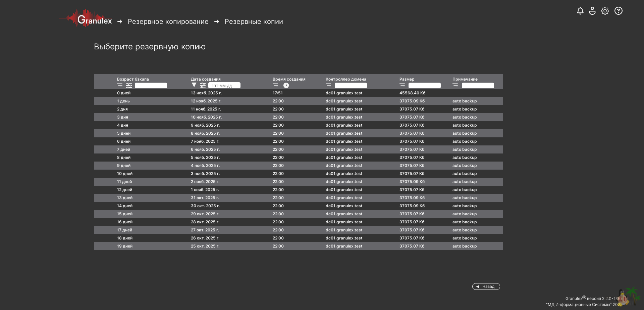Image resolution: width=644 pixels, height=310 pixels.
Task: Click the sort icon under Возраст бэкапа
Action: [x=120, y=85]
